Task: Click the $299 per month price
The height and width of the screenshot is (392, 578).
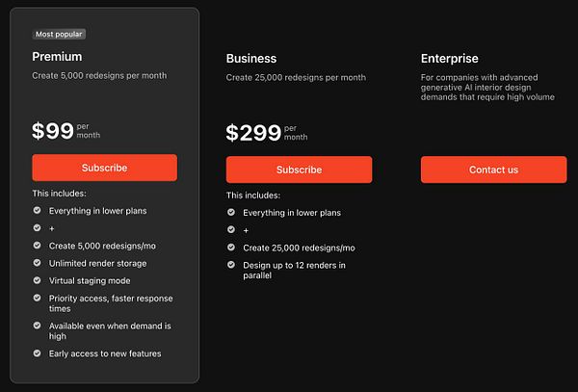Action: 266,133
